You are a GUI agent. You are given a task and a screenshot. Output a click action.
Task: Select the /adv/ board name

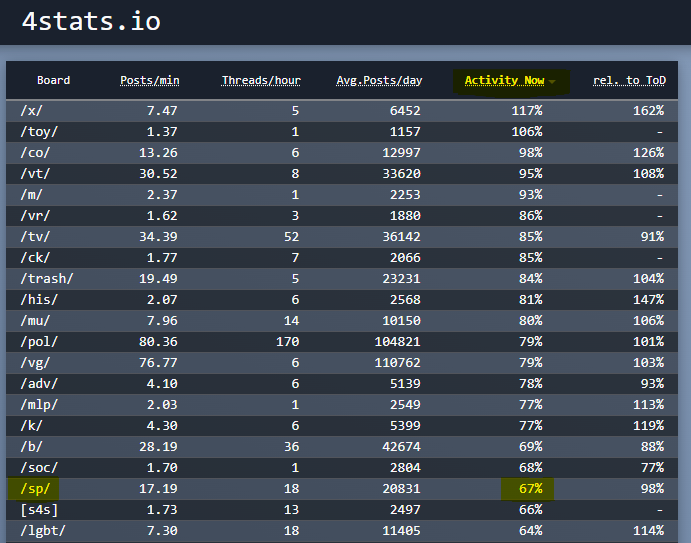coord(39,384)
